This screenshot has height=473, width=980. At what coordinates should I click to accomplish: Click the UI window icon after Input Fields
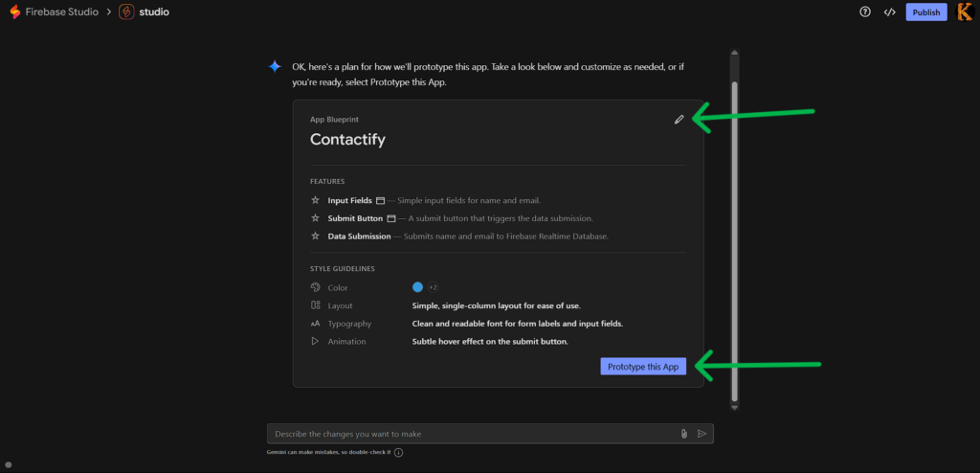pyautogui.click(x=380, y=200)
